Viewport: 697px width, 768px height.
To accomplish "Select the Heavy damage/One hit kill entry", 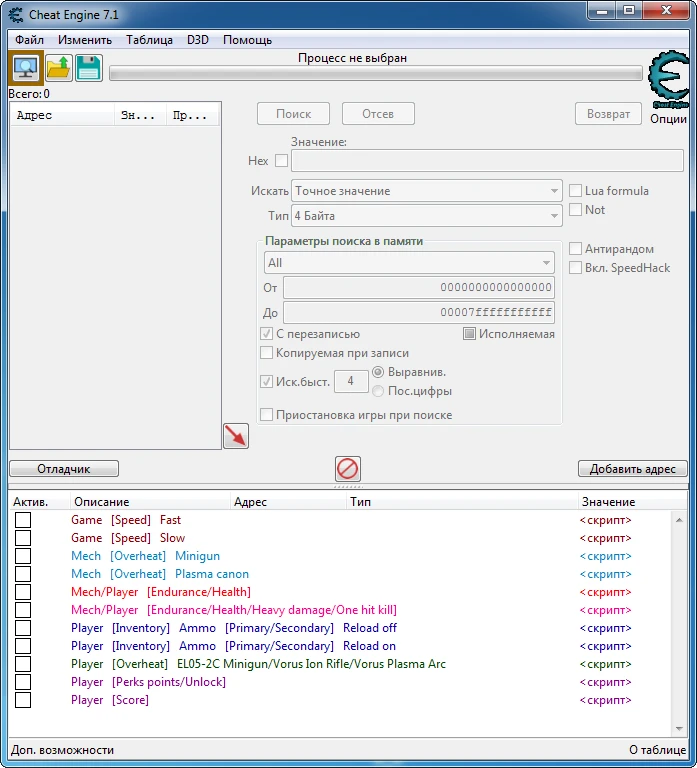I will 234,610.
